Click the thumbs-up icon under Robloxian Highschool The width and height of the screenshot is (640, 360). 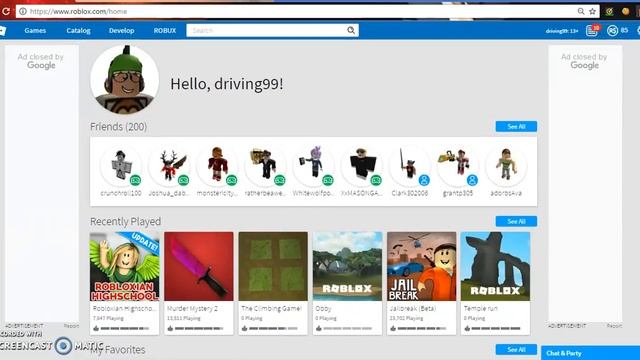(96, 328)
